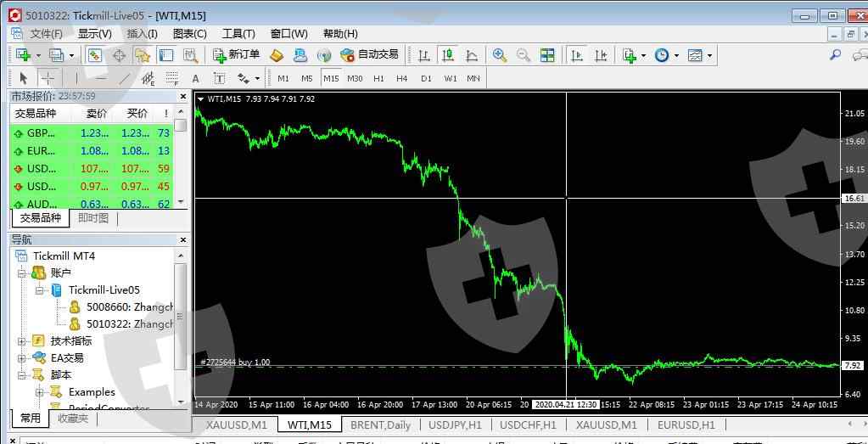Screen dimensions: 868x444
Task: Click the MQL5 community cloud icon
Action: (x=300, y=55)
